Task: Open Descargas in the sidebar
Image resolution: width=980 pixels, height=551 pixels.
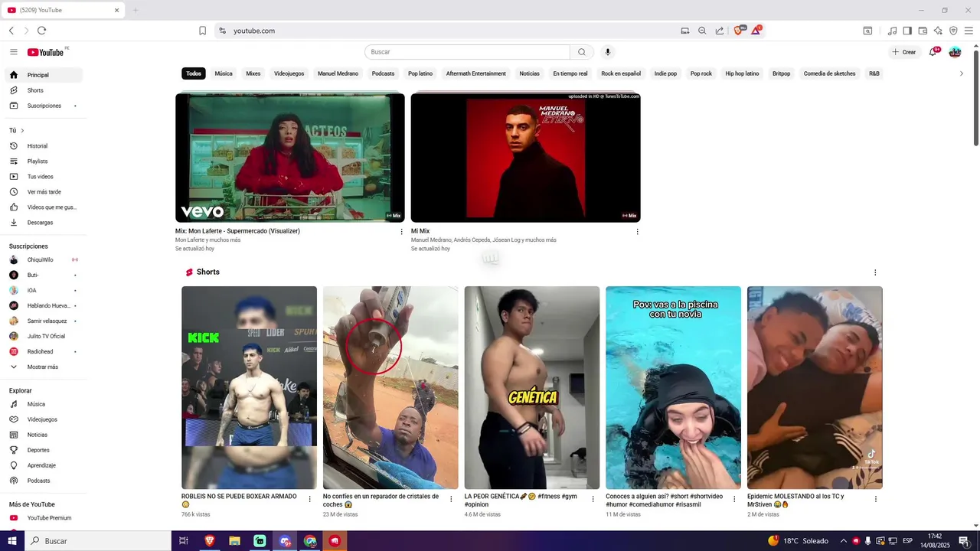Action: click(44, 223)
